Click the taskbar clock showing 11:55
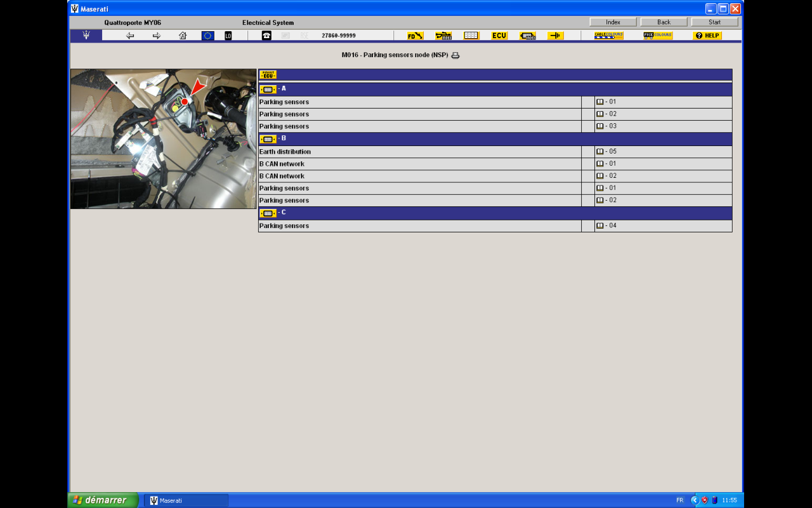This screenshot has width=812, height=508. (730, 500)
